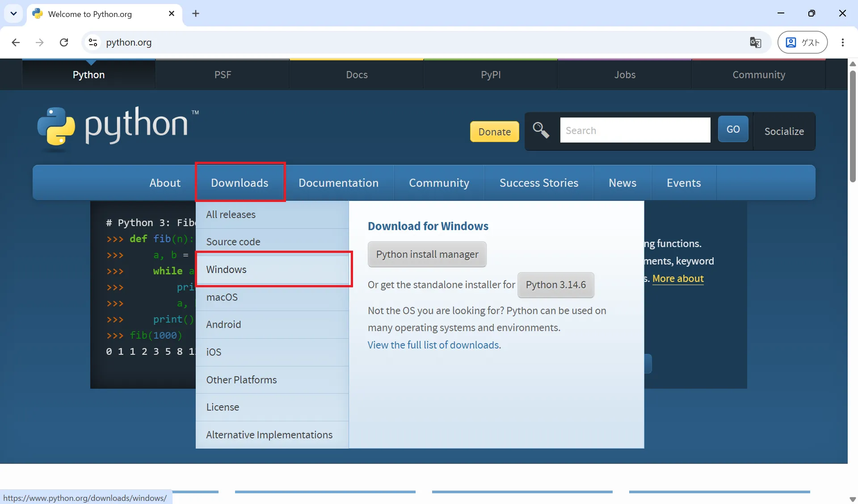The width and height of the screenshot is (858, 504).
Task: Open the News navigation menu
Action: (x=622, y=183)
